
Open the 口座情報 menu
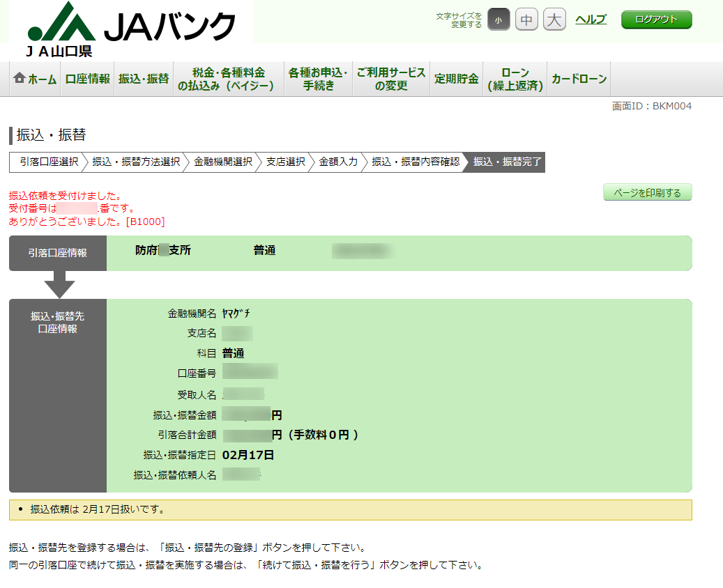pos(88,79)
